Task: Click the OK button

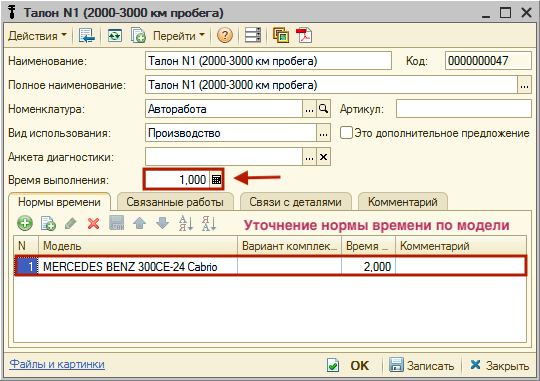Action: pos(349,365)
